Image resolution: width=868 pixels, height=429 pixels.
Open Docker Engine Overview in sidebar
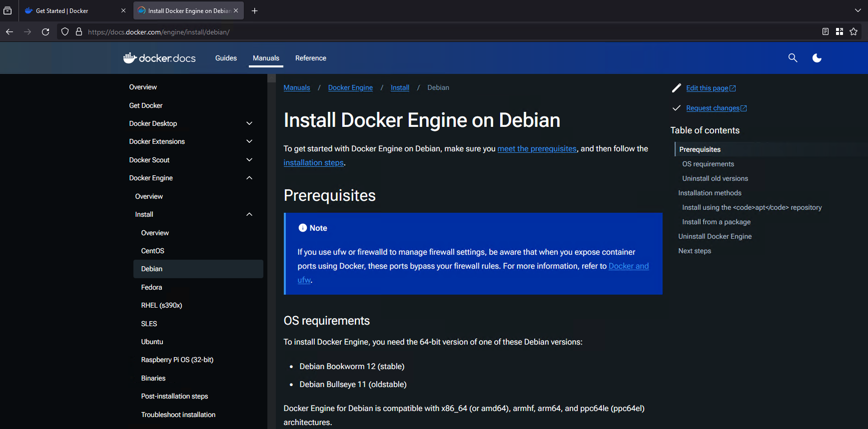tap(149, 196)
